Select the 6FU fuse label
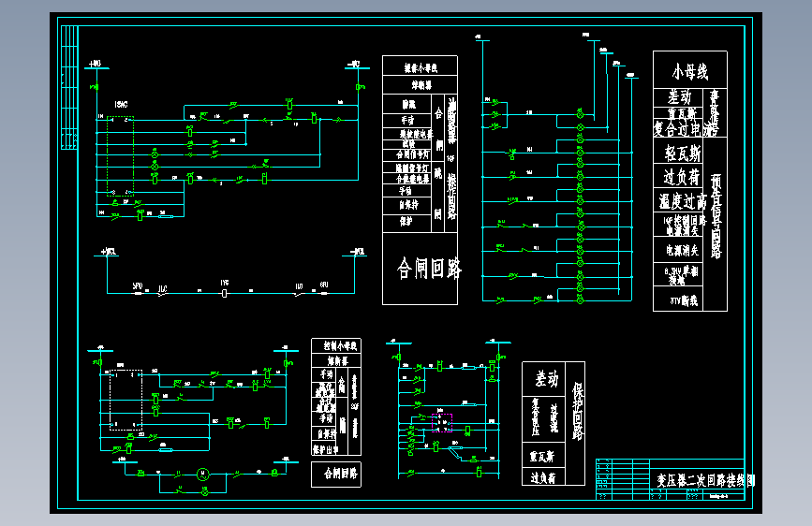The width and height of the screenshot is (812, 526). pyautogui.click(x=324, y=285)
